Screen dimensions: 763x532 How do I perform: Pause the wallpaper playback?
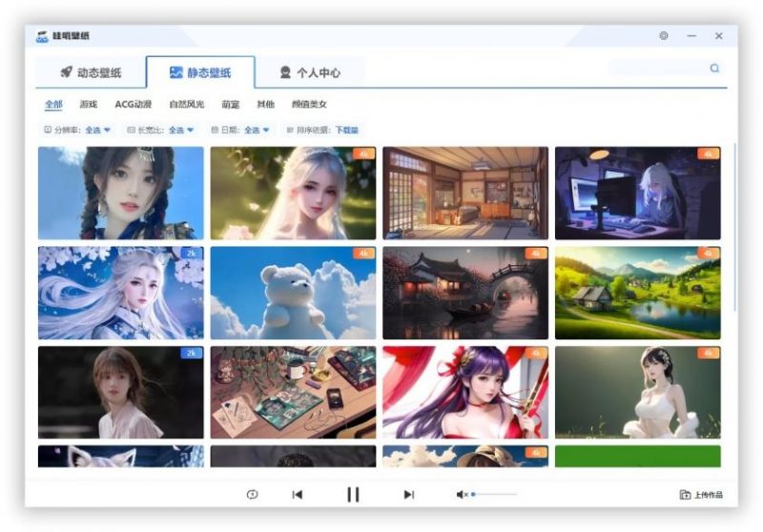[x=353, y=495]
